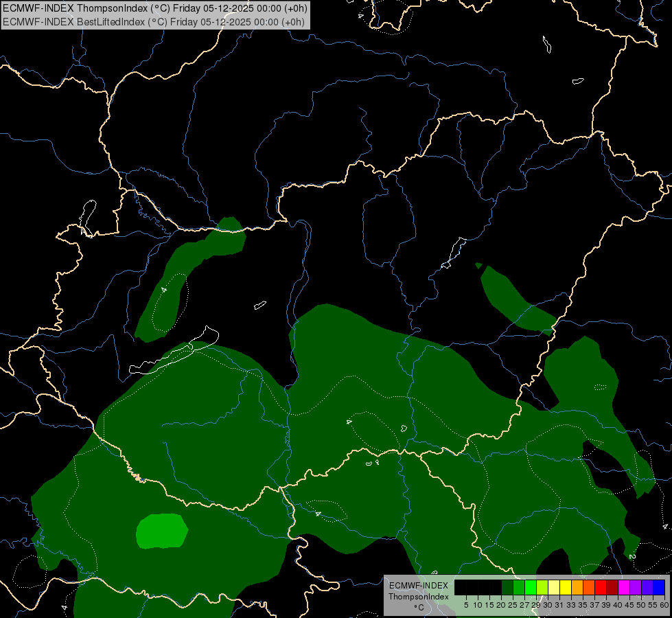Click the 'ECMWF-INDEX BestLiftedIndex' header line
Viewport: 672px width, 618px height.
154,22
